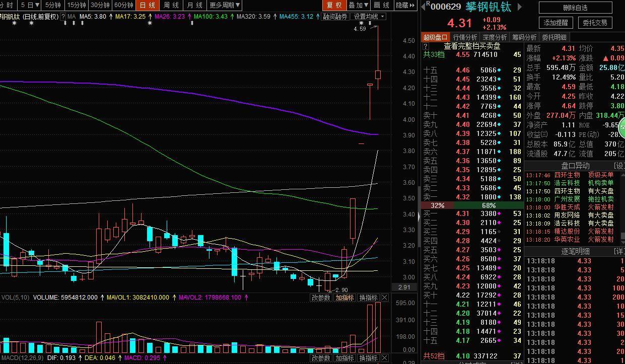
Task: Switch to the 行情分析 tab
Action: [465, 37]
